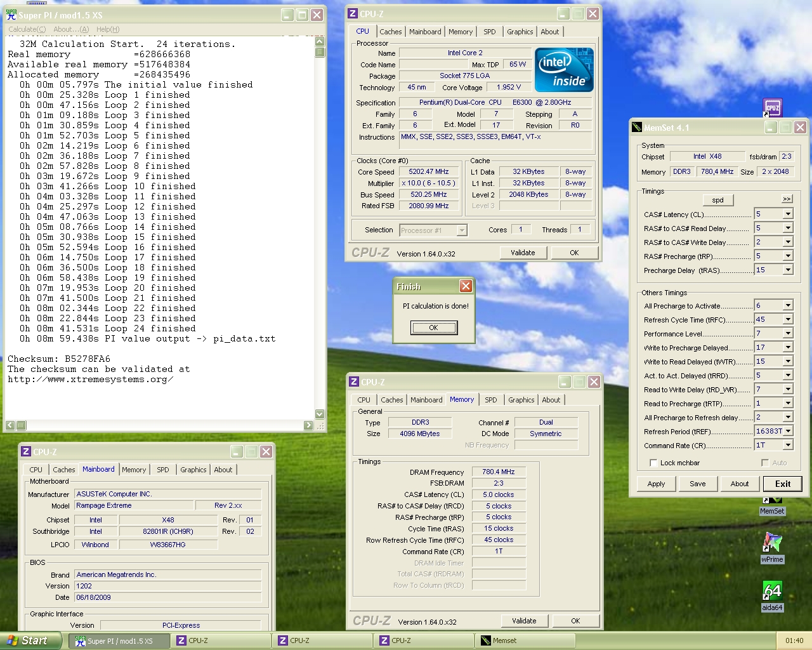Open the wPrime desktop icon
812x650 pixels.
click(772, 548)
